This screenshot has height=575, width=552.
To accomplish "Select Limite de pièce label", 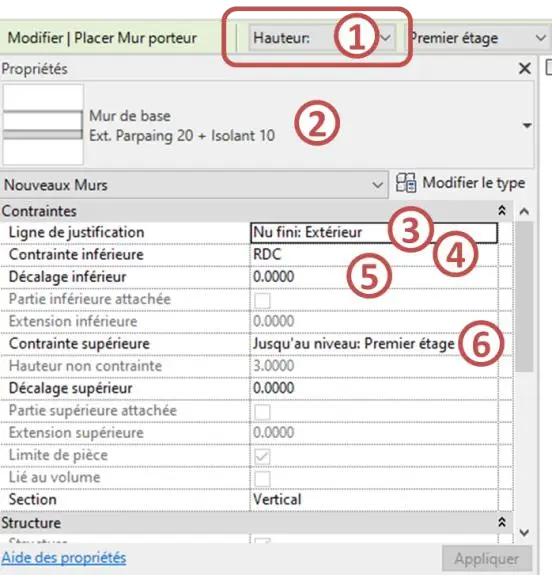I will [58, 455].
